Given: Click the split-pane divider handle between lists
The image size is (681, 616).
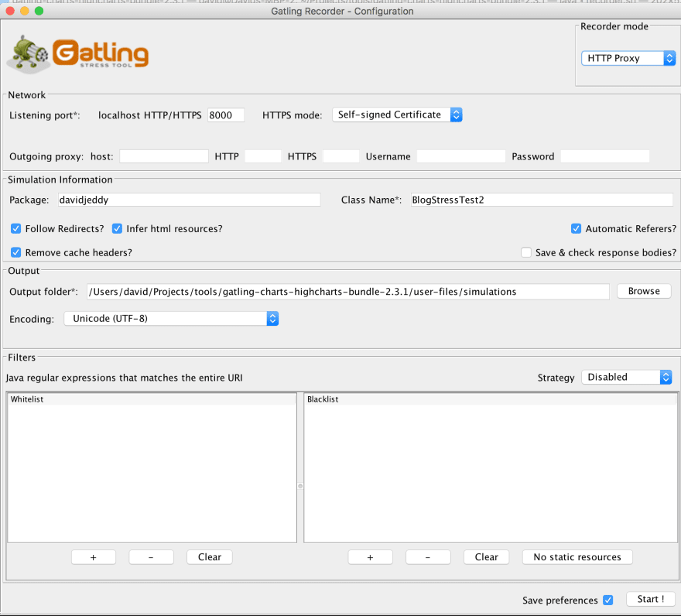Looking at the screenshot, I should coord(300,486).
